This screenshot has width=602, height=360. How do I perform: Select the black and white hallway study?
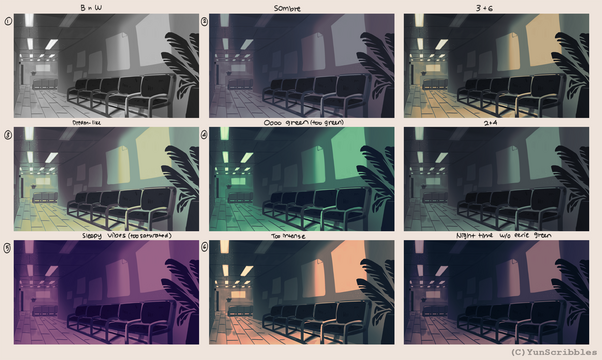pos(106,66)
